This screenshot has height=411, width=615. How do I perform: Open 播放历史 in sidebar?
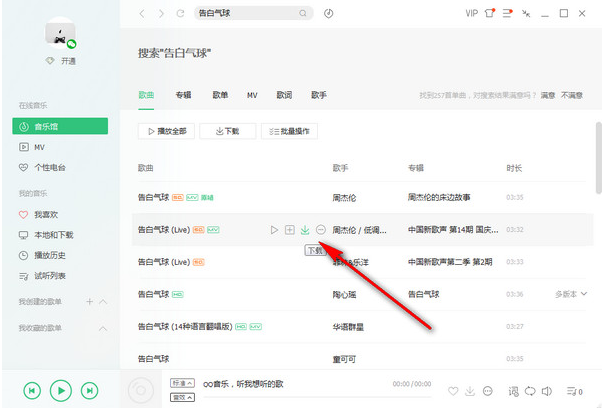pos(42,255)
